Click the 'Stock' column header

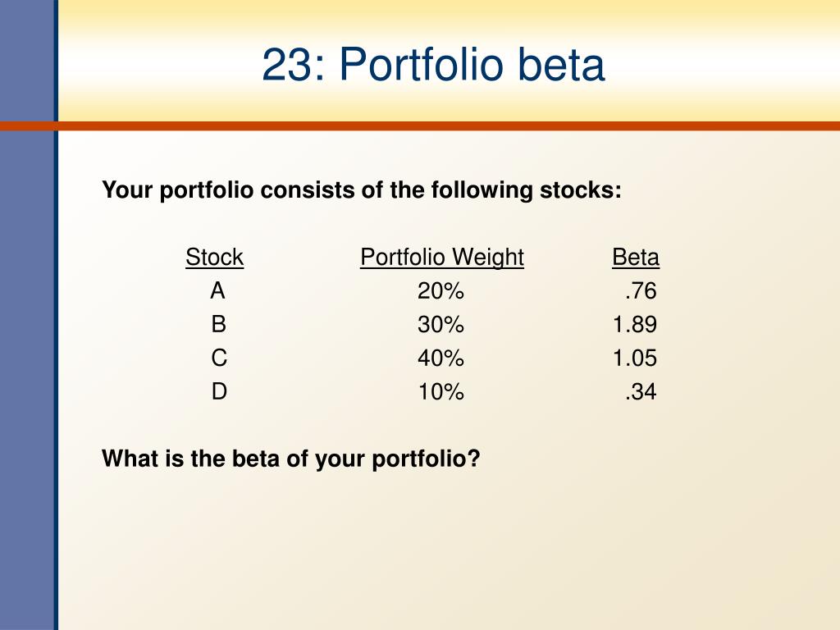tap(214, 257)
